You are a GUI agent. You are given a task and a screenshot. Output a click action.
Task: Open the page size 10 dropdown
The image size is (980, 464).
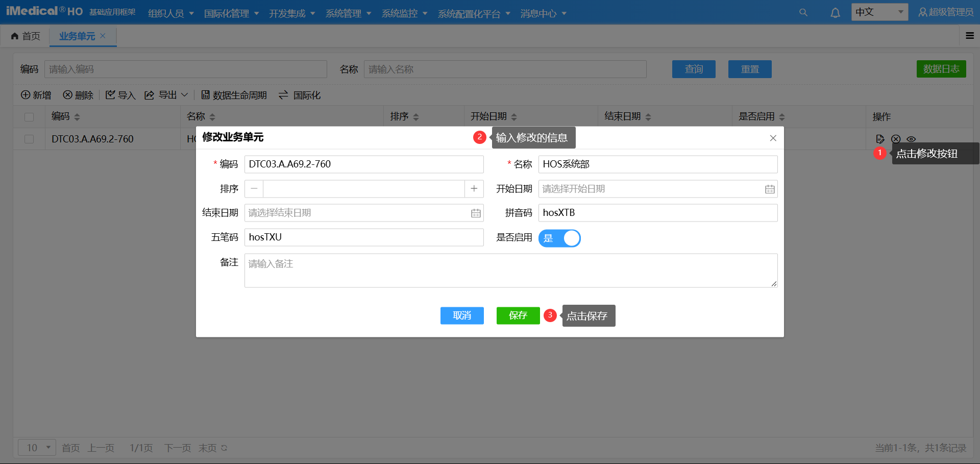tap(37, 448)
